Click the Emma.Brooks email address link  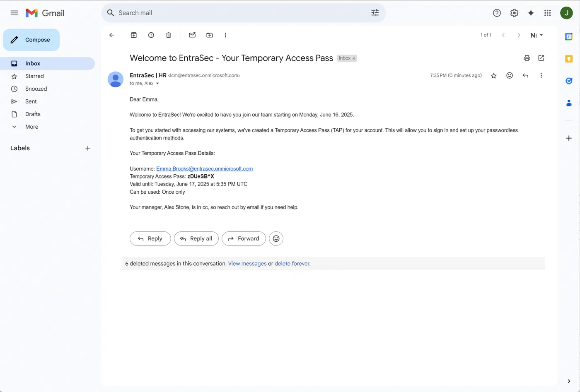click(x=204, y=168)
